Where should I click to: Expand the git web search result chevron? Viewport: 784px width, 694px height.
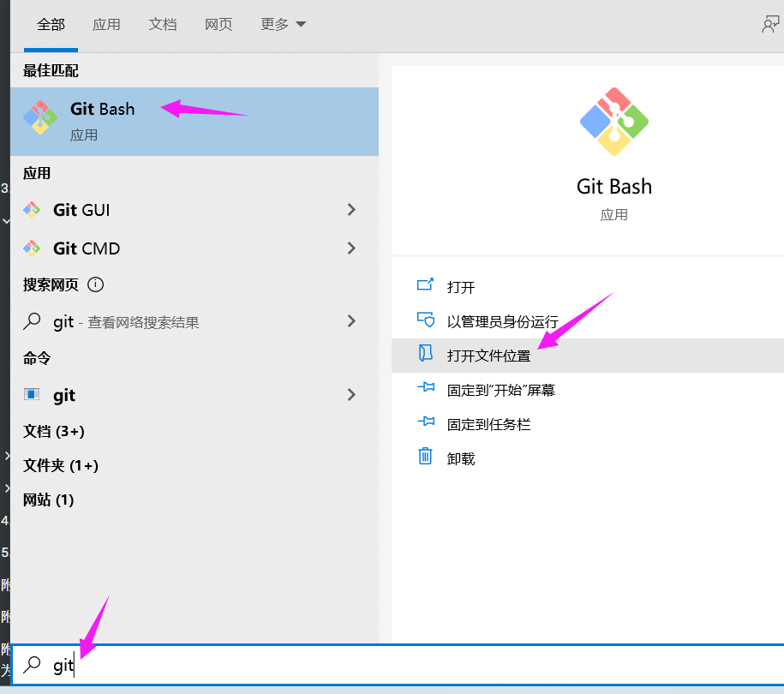coord(350,321)
